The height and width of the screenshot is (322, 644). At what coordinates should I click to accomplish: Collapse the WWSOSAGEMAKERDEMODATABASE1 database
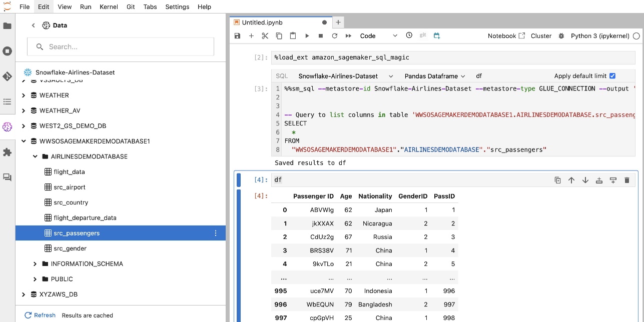pyautogui.click(x=24, y=141)
